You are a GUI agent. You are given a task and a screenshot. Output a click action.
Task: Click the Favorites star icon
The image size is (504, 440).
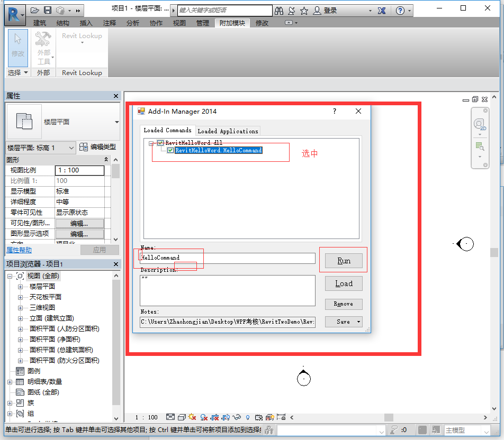[304, 11]
